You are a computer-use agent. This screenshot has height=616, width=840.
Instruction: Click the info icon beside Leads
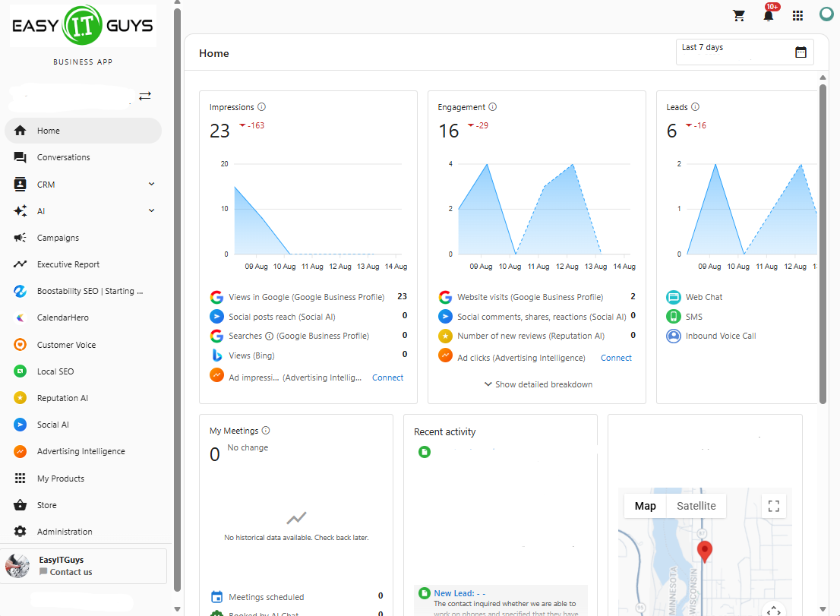point(696,106)
